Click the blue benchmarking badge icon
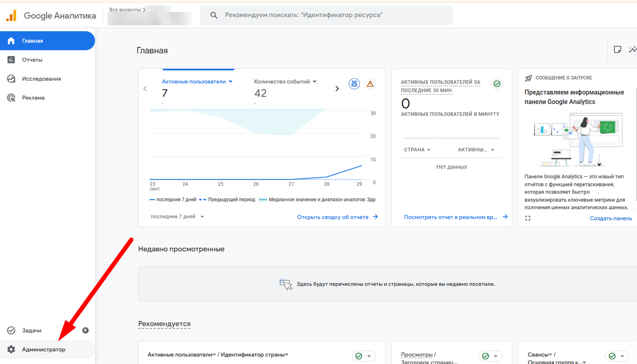This screenshot has width=637, height=364. tap(354, 84)
